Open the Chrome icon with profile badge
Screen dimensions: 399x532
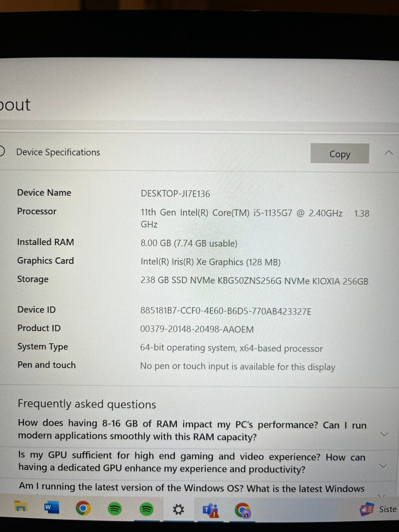click(243, 510)
